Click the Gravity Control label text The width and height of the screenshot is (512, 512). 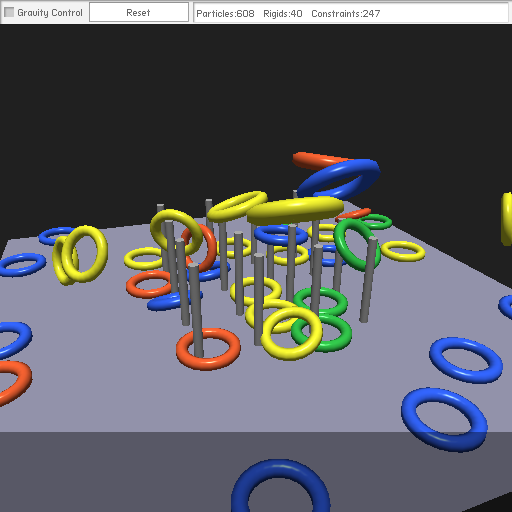coord(50,13)
